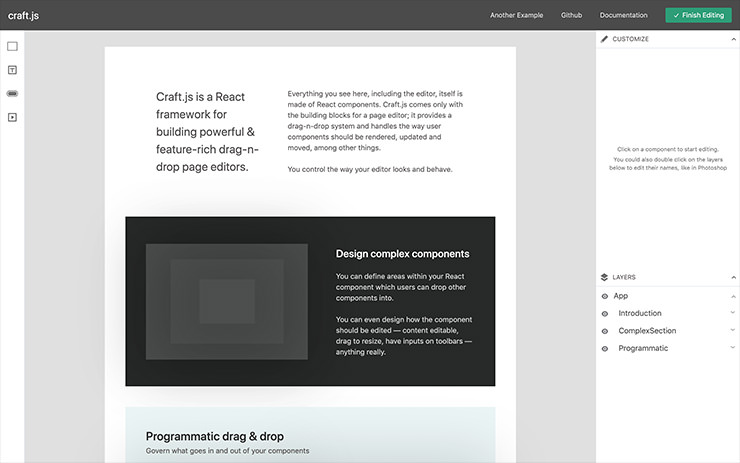Expand the Programmatic layer
The width and height of the screenshot is (740, 463).
[732, 347]
